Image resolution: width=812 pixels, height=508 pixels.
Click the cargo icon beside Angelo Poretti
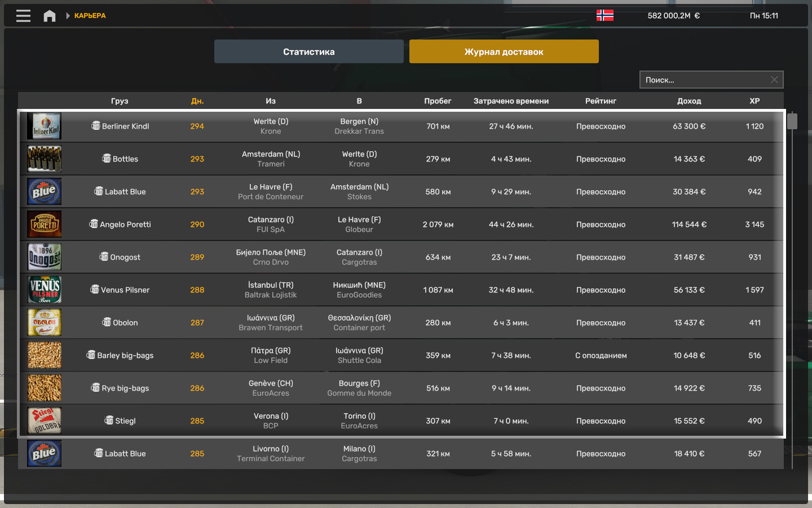coord(94,224)
